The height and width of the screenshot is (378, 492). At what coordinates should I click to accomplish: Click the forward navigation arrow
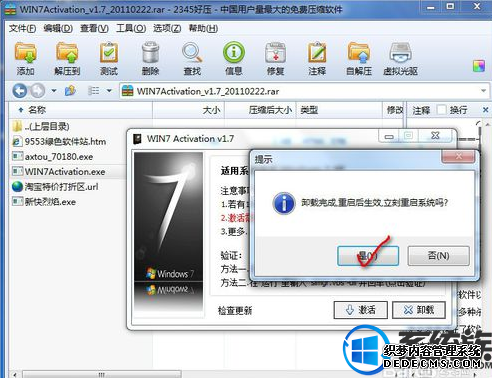(37, 90)
